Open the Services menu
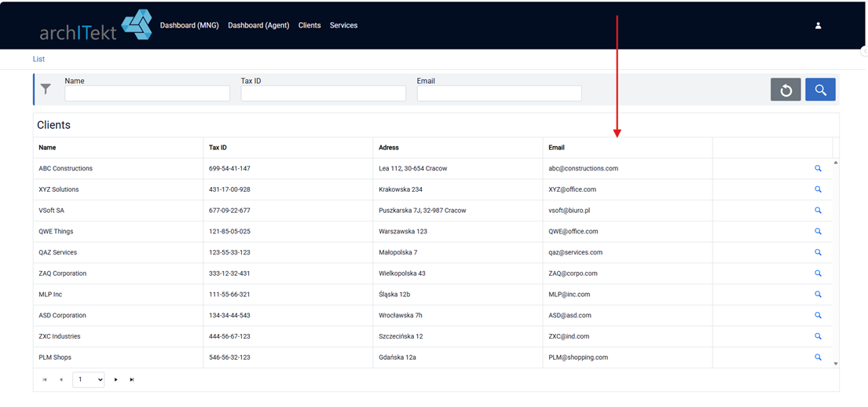The image size is (868, 407). pyautogui.click(x=344, y=25)
